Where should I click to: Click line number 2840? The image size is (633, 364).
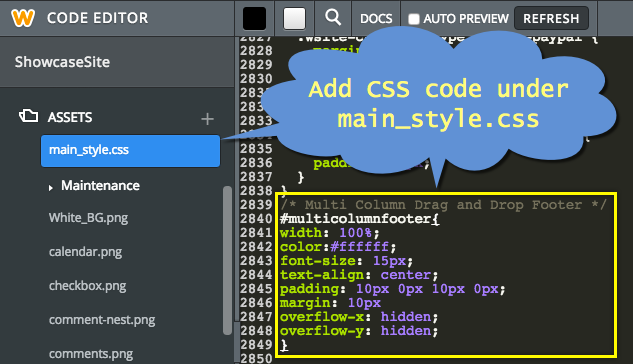pos(256,219)
